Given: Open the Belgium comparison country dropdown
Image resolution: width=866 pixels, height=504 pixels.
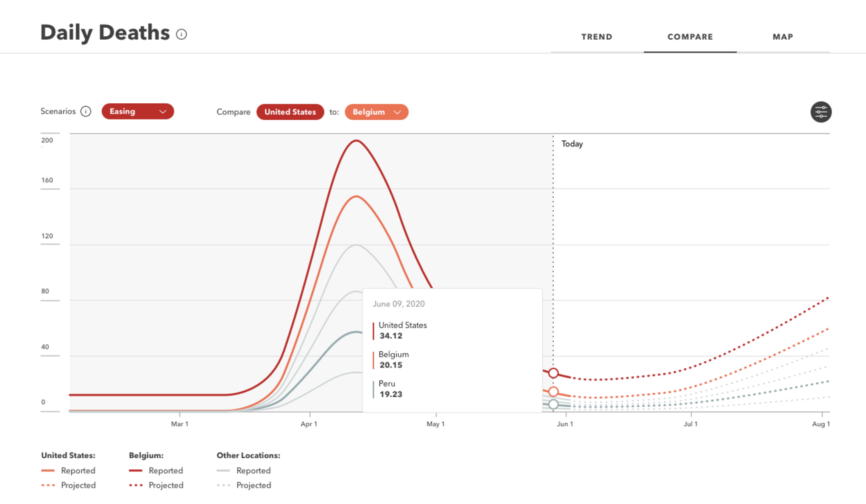Looking at the screenshot, I should [x=376, y=112].
